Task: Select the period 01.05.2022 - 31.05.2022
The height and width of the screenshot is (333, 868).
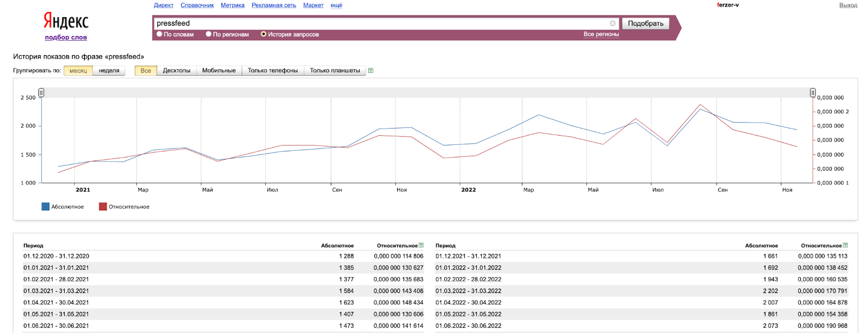Action: tap(469, 314)
